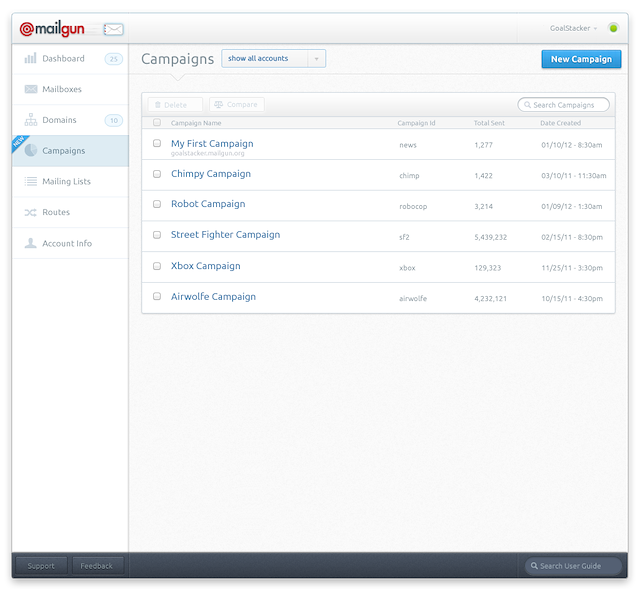Open the show all accounts dropdown
The width and height of the screenshot is (640, 590).
(x=273, y=59)
